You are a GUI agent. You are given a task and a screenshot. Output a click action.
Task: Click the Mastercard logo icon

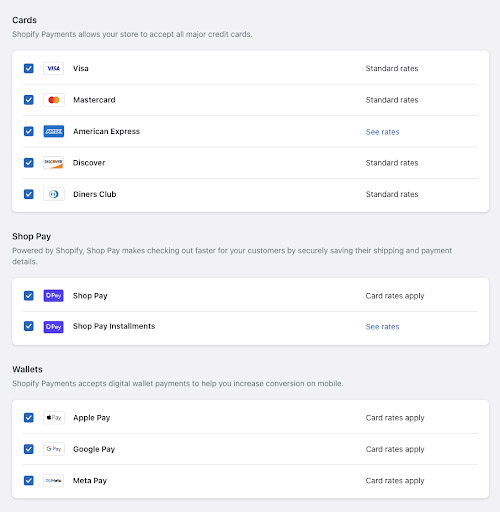(x=53, y=100)
